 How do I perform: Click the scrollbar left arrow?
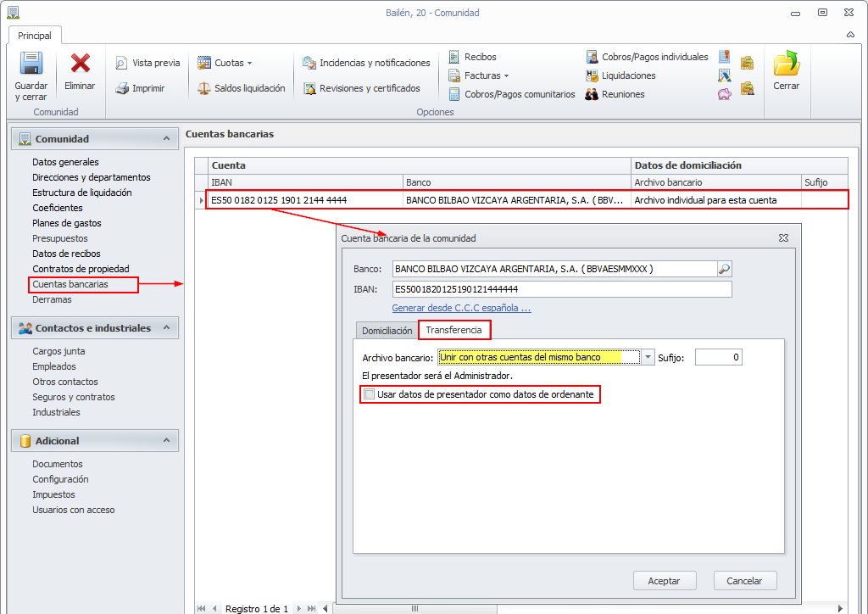[325, 608]
